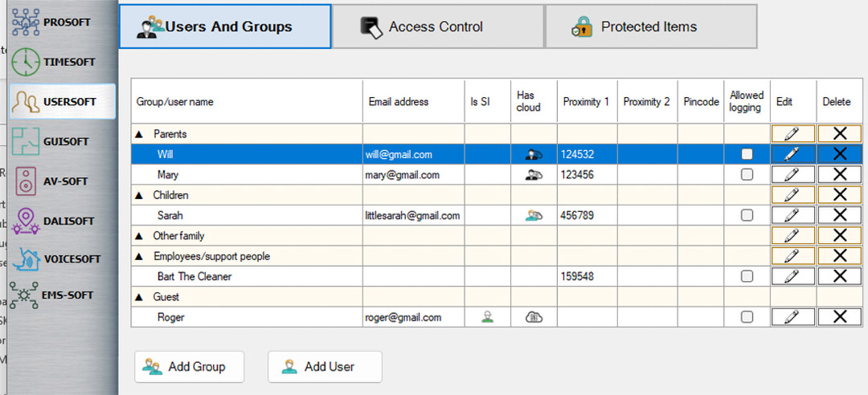Viewport: 868px width, 395px height.
Task: Click the Add Group button
Action: coord(189,367)
